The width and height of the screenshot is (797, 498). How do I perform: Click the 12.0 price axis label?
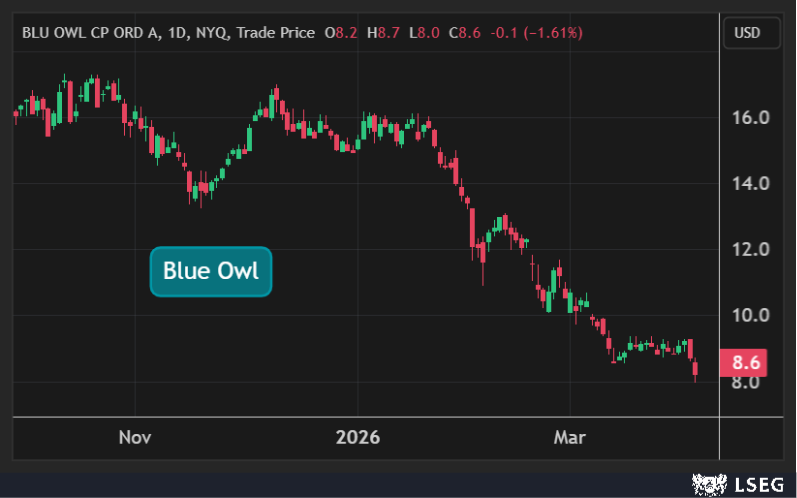click(750, 250)
